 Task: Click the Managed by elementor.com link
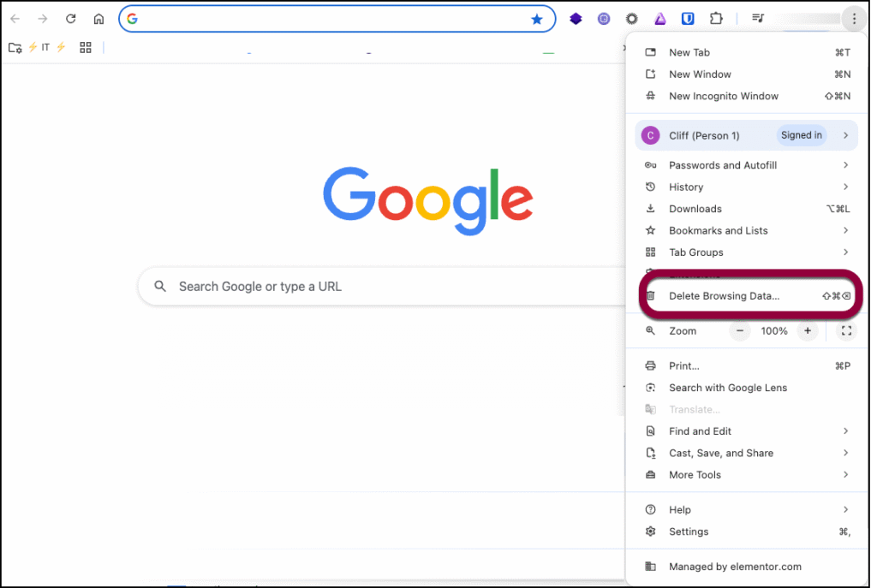pos(735,567)
